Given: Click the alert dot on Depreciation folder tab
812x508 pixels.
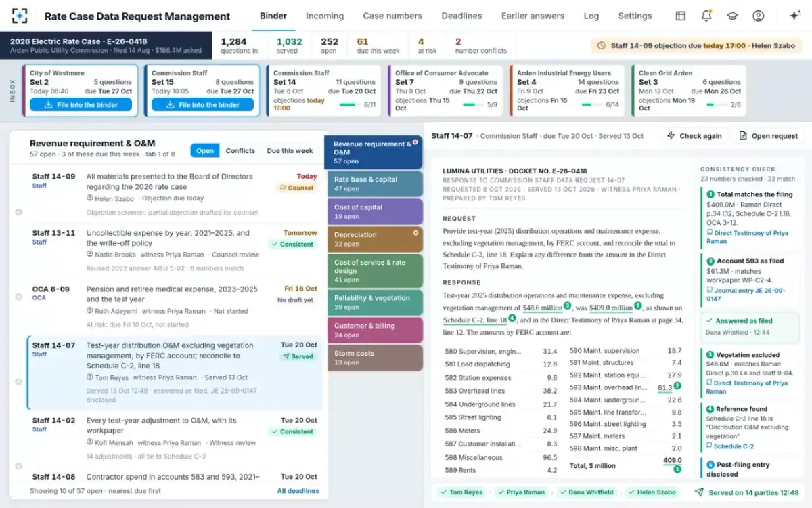Looking at the screenshot, I should point(415,232).
